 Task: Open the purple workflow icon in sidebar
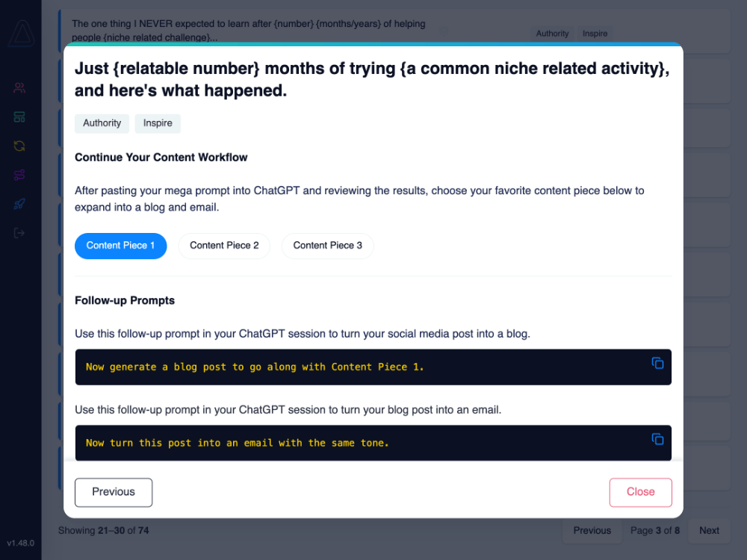click(19, 175)
